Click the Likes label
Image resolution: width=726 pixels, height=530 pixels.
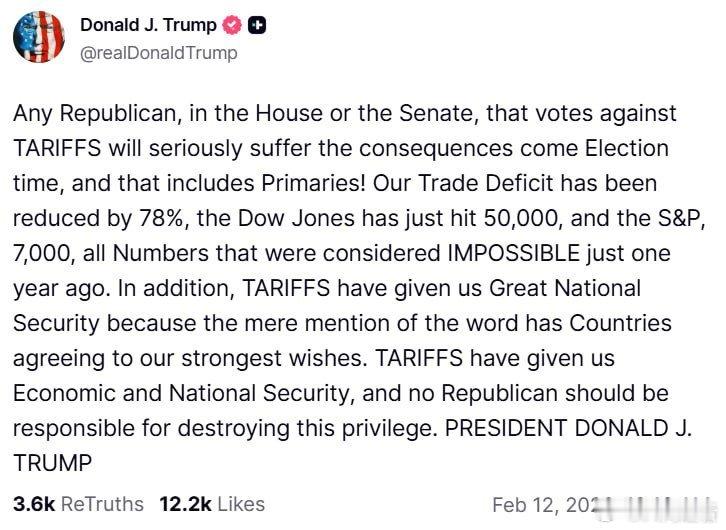coord(240,504)
